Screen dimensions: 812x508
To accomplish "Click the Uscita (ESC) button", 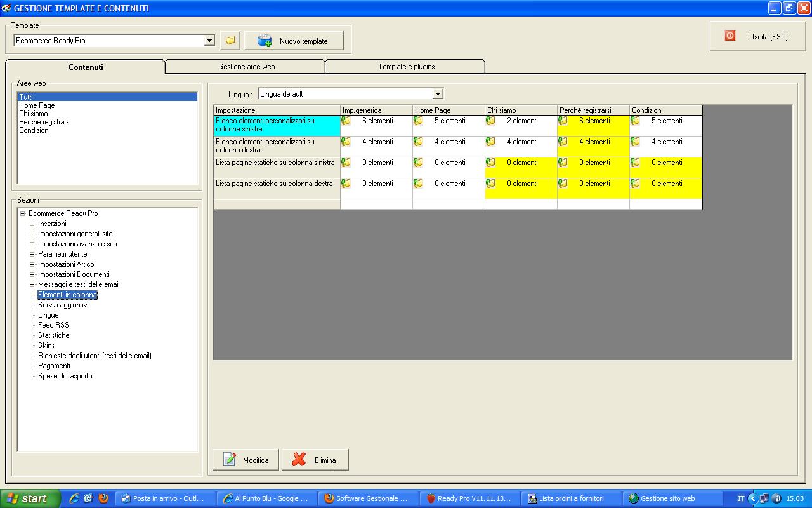I will pos(757,36).
